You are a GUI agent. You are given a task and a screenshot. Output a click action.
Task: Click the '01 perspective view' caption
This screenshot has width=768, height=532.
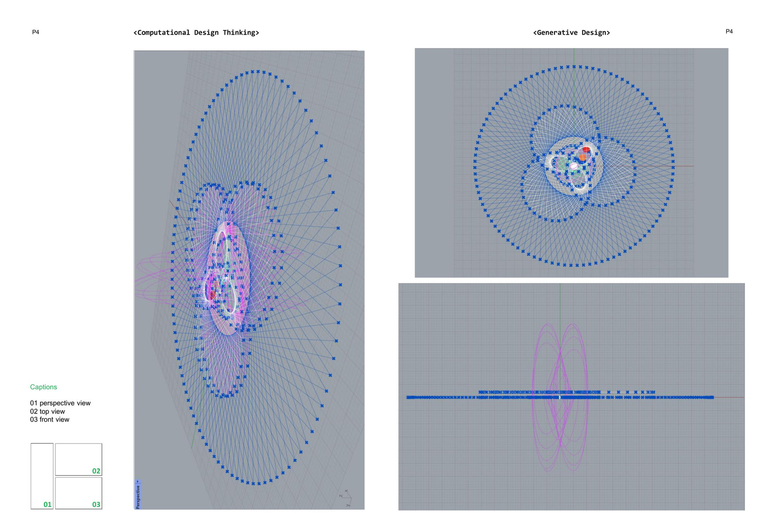pyautogui.click(x=60, y=403)
